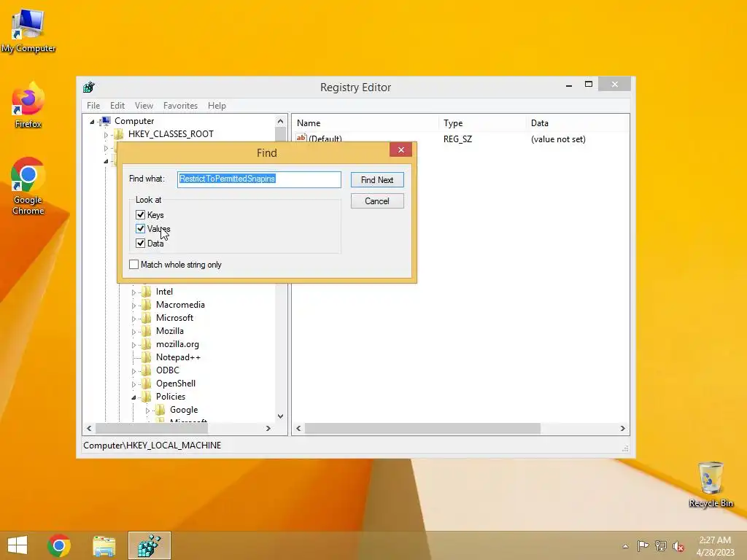Click the muted speaker tray icon

(678, 546)
